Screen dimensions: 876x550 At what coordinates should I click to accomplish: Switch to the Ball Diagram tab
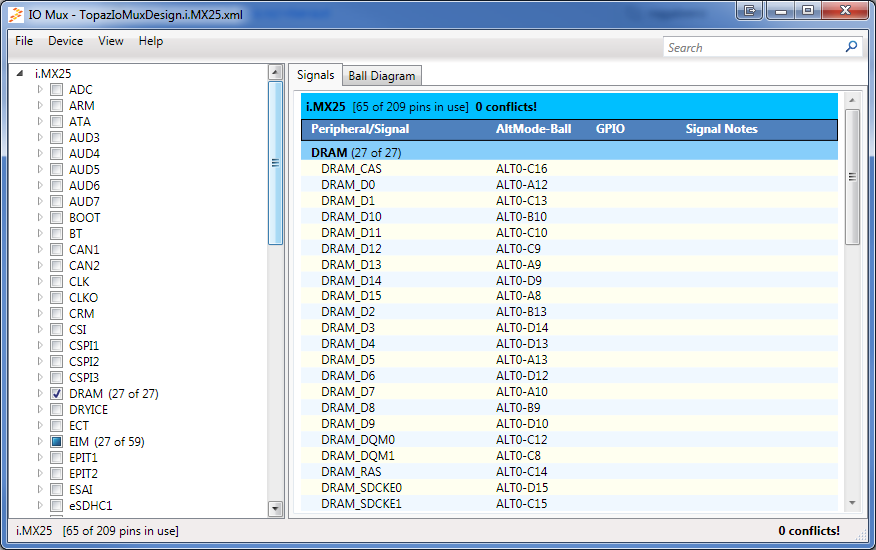(382, 76)
